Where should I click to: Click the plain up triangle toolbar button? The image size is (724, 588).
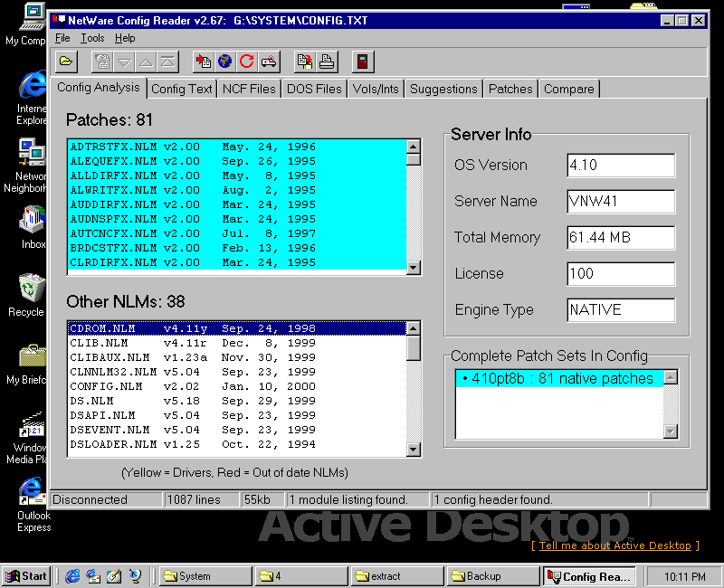click(x=146, y=62)
